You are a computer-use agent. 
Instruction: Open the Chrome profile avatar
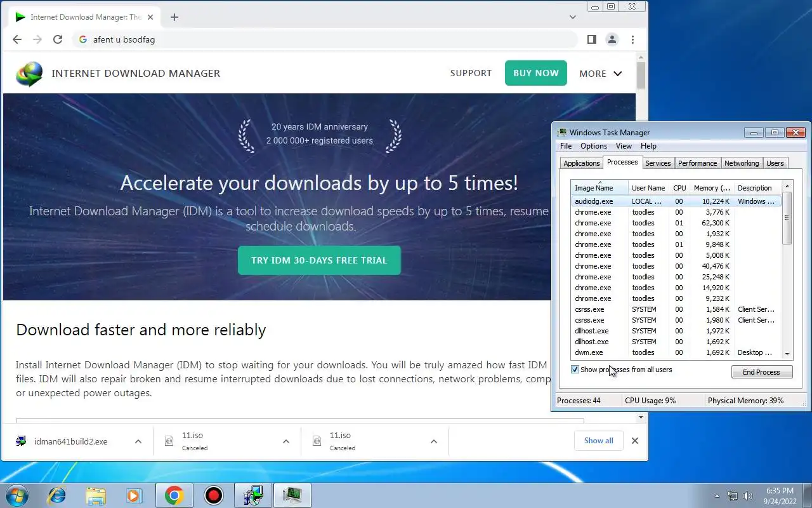612,39
